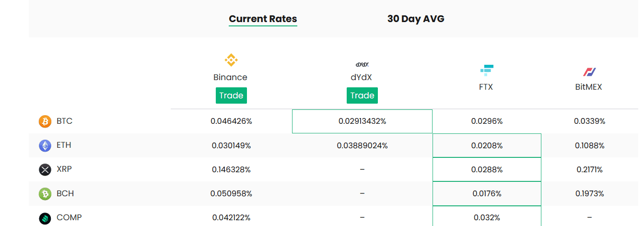Click the dYdX logo icon
Screen dimensions: 644x226
click(x=362, y=64)
